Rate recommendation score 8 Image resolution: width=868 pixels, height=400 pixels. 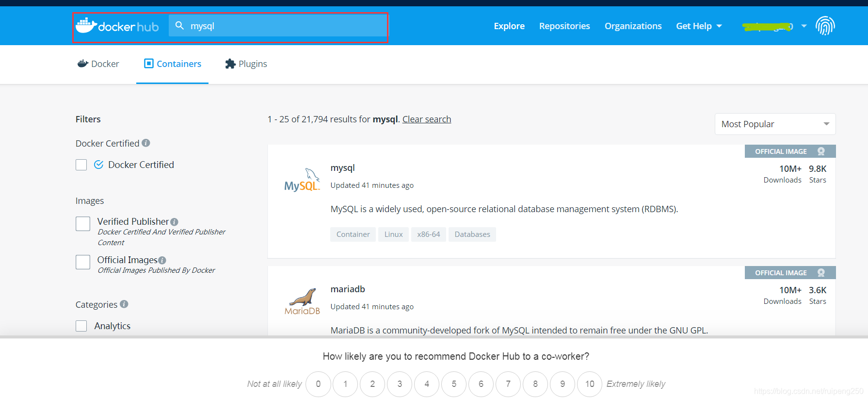point(535,384)
